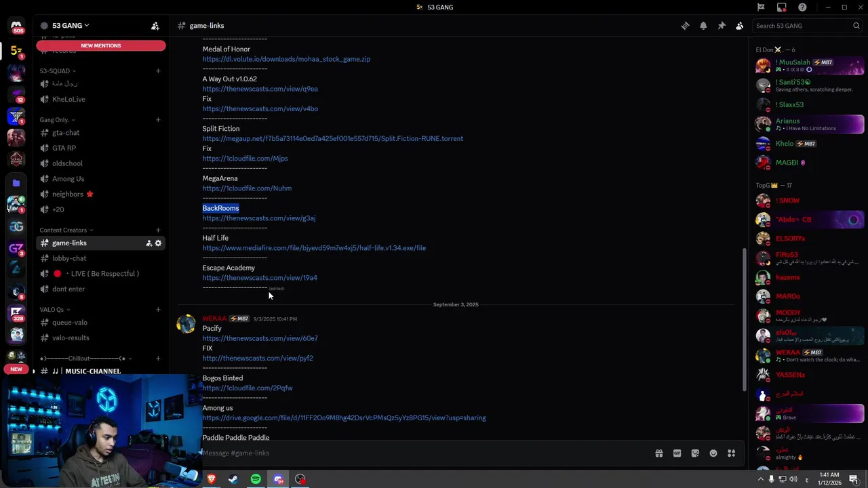Select server with 12 notification badge
Viewport: 868px width, 488px height.
click(x=16, y=94)
